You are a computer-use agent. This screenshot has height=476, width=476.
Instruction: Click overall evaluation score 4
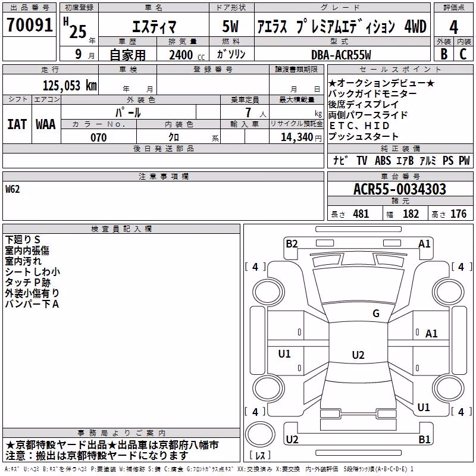coord(453,27)
